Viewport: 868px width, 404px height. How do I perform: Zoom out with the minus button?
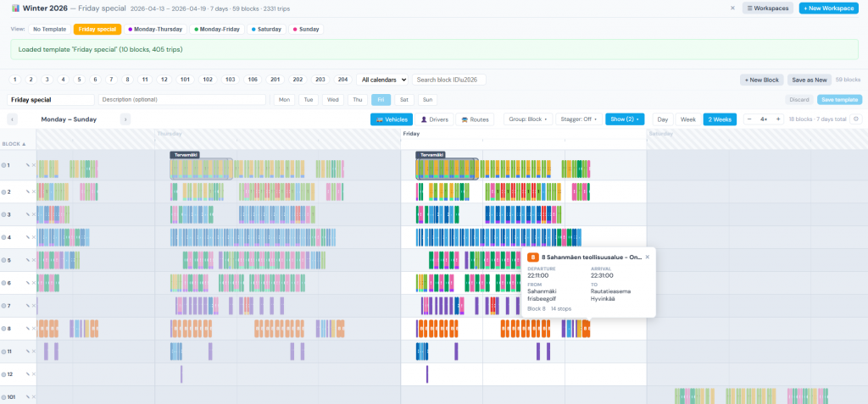(x=749, y=119)
